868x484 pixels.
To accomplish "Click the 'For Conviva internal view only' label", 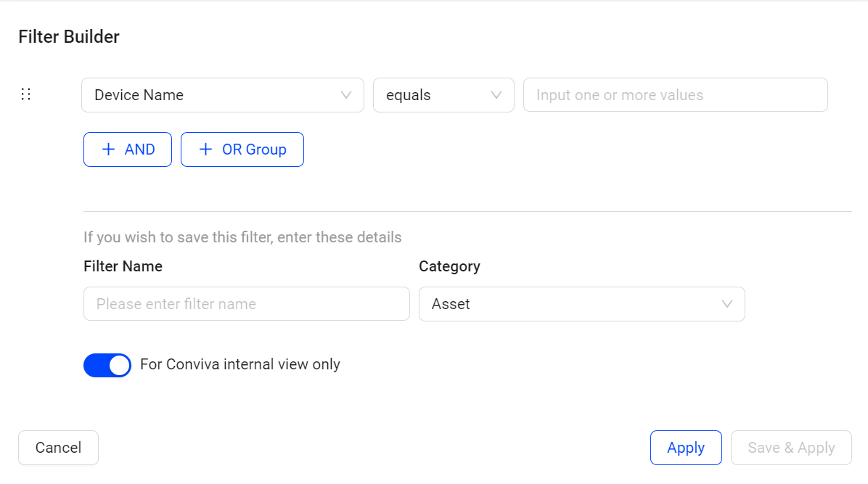I will (239, 364).
